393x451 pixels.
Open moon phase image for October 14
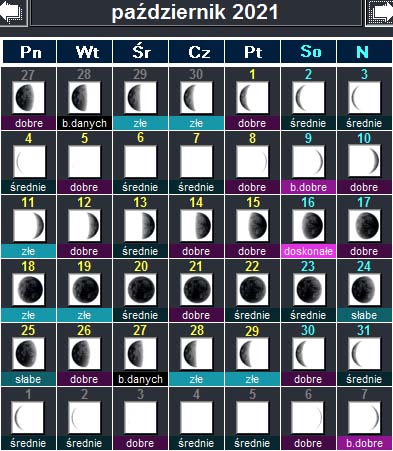click(196, 226)
